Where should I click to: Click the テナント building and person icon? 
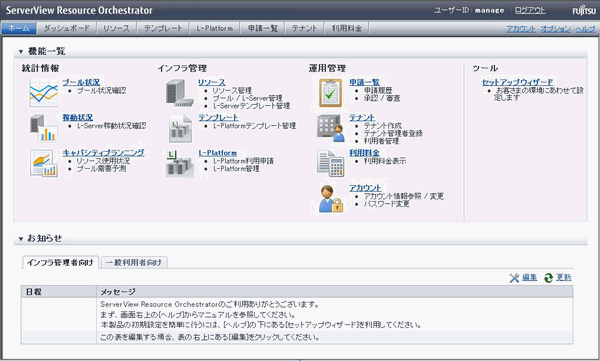331,128
